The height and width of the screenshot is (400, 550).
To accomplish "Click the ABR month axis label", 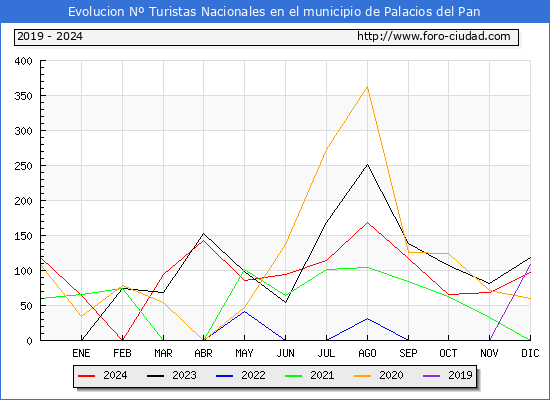I will pyautogui.click(x=203, y=353).
